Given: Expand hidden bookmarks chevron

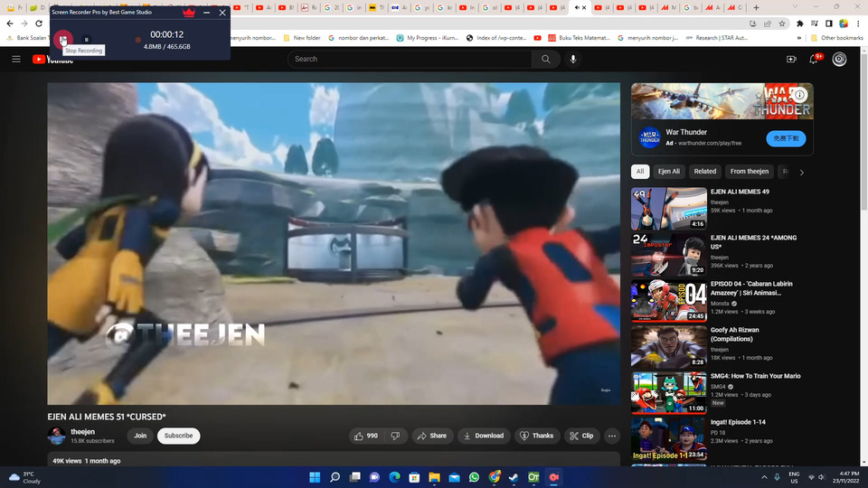Looking at the screenshot, I should pos(798,38).
